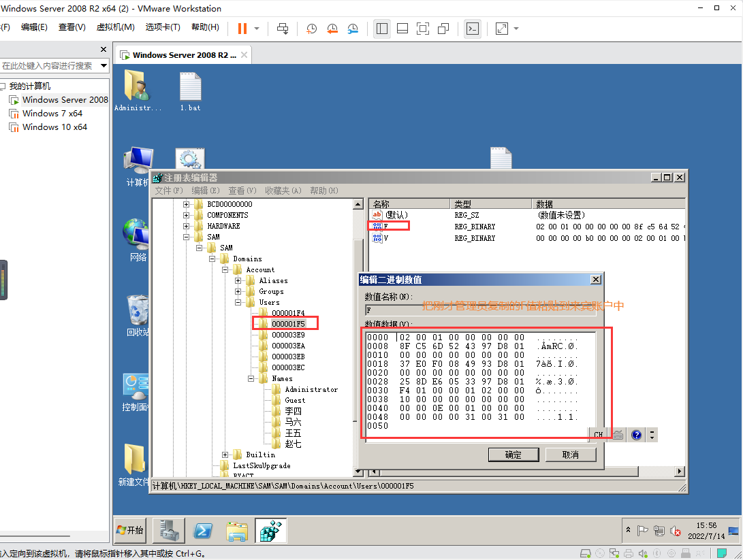Select the binary value F row
The width and height of the screenshot is (743, 560).
pyautogui.click(x=526, y=227)
